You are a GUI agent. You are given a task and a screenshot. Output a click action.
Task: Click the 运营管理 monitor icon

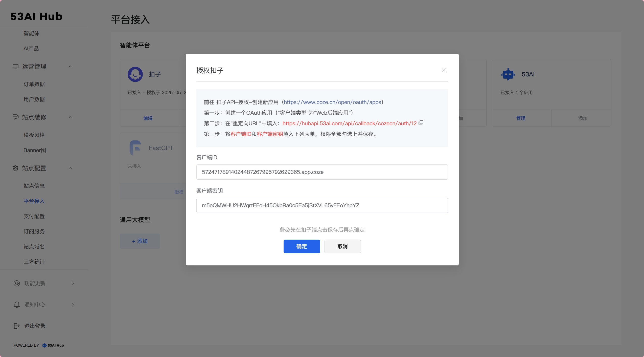pos(15,67)
